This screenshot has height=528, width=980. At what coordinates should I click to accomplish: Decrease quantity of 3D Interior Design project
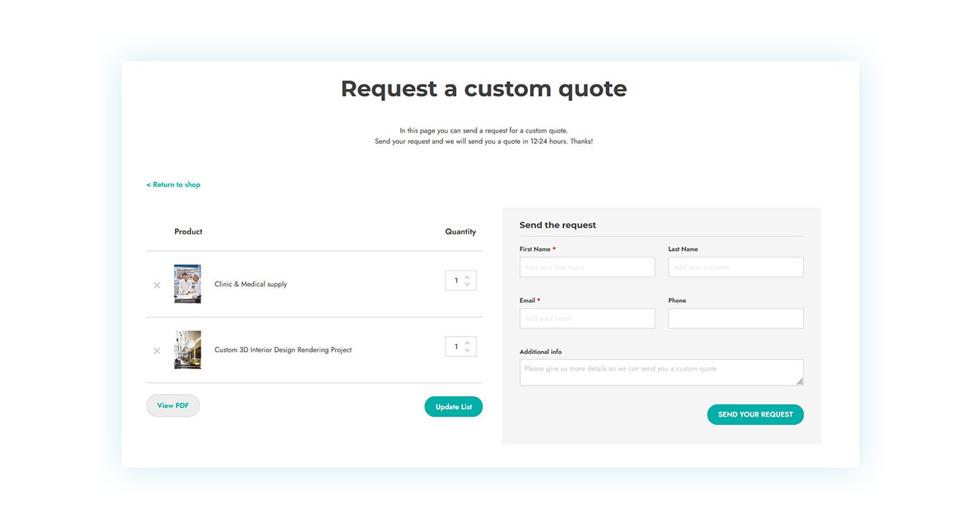tap(467, 350)
